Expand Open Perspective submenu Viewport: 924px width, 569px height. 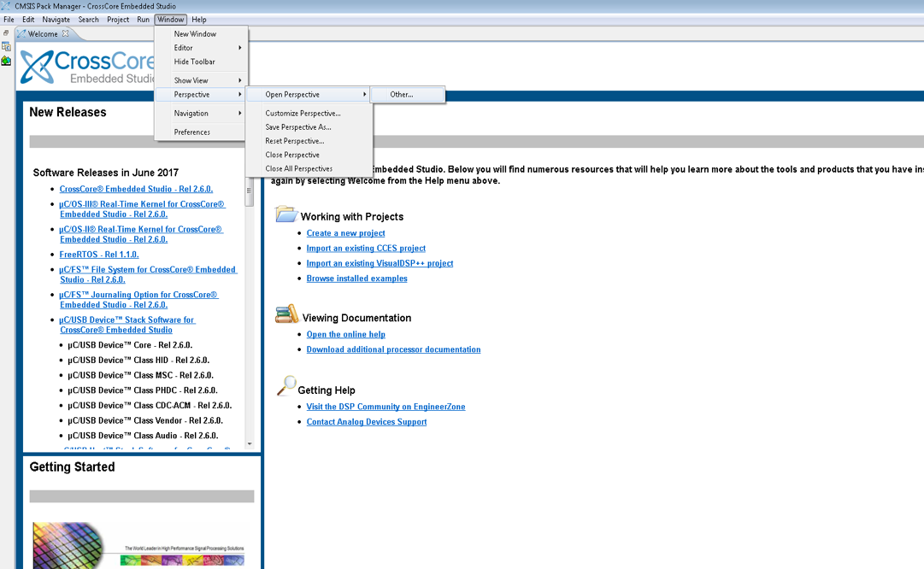point(309,95)
